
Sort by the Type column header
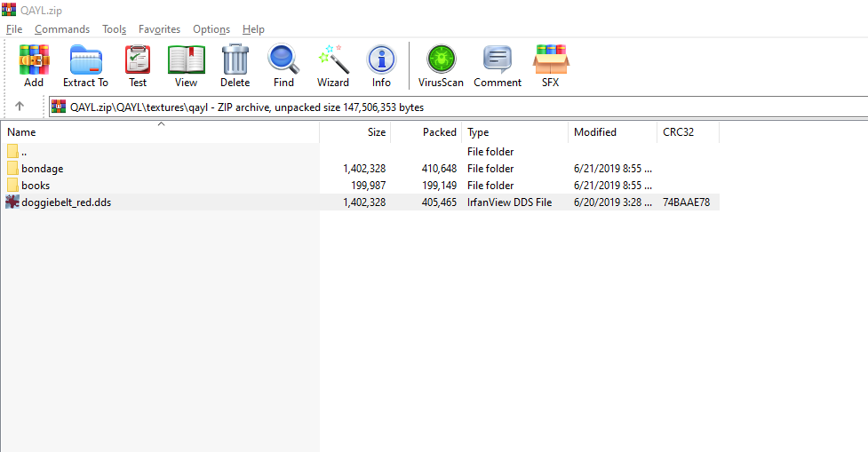514,132
